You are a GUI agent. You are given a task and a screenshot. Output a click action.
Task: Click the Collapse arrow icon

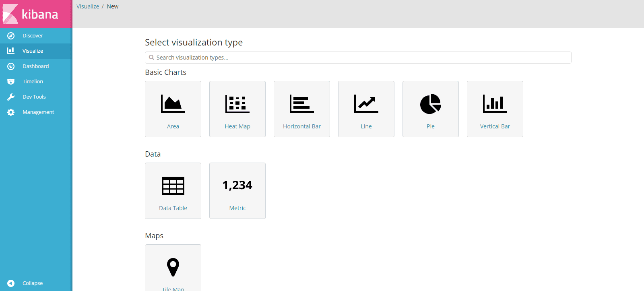click(x=11, y=283)
